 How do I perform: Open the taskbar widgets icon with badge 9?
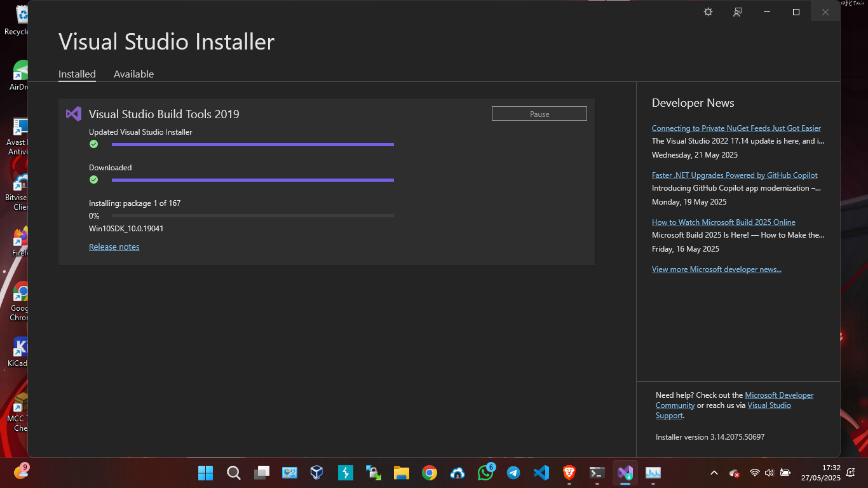pos(21,471)
